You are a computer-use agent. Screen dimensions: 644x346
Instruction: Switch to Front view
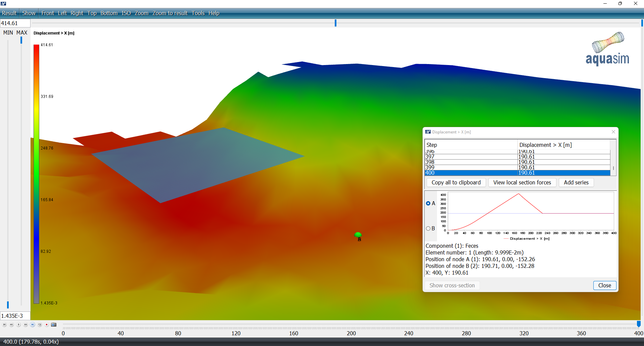pos(48,13)
